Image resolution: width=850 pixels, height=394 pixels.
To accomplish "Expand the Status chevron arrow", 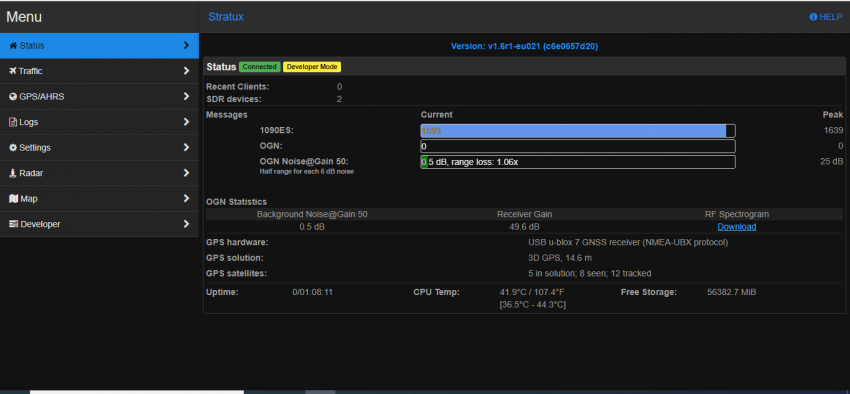I will click(186, 46).
